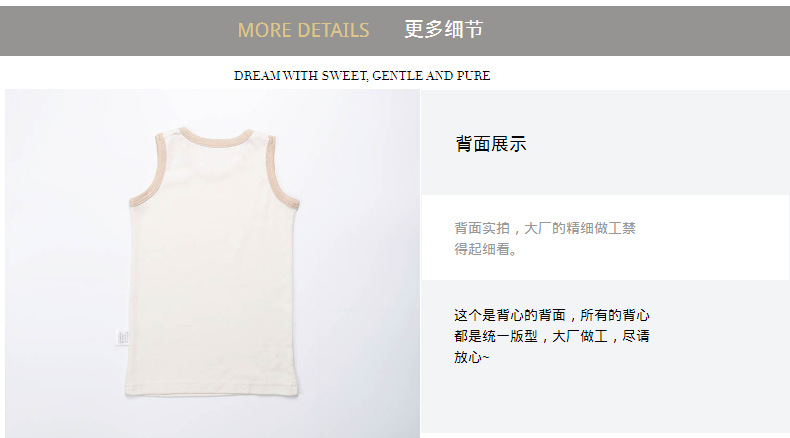Click the white box area right of gray paragraph
The width and height of the screenshot is (790, 438).
coord(713,238)
